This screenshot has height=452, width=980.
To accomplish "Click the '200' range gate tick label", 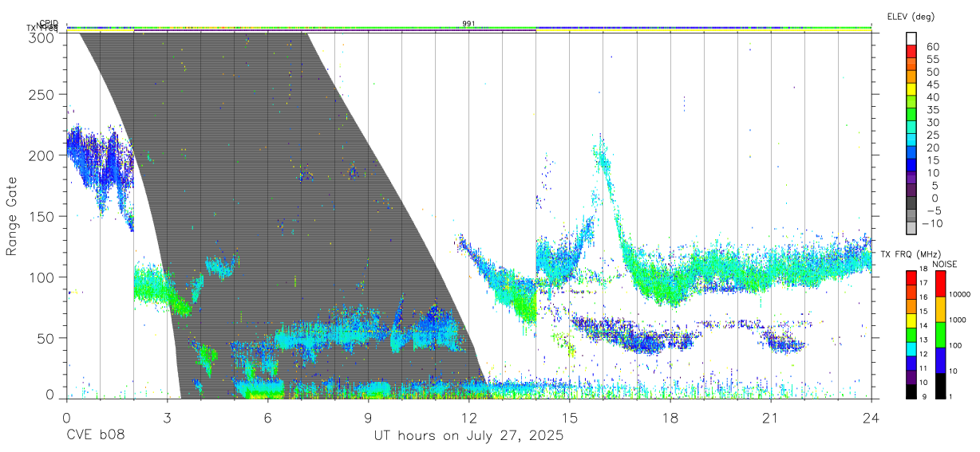I will click(43, 155).
